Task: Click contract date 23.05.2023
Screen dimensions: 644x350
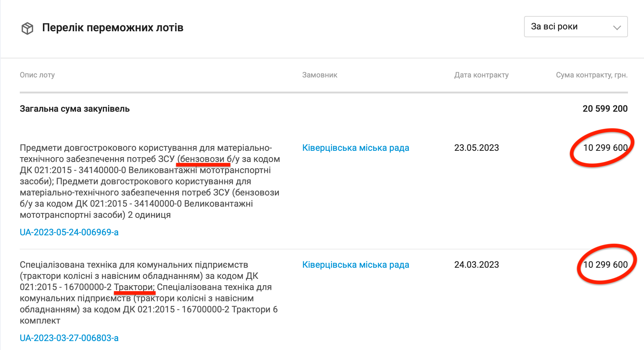Action: [x=476, y=148]
